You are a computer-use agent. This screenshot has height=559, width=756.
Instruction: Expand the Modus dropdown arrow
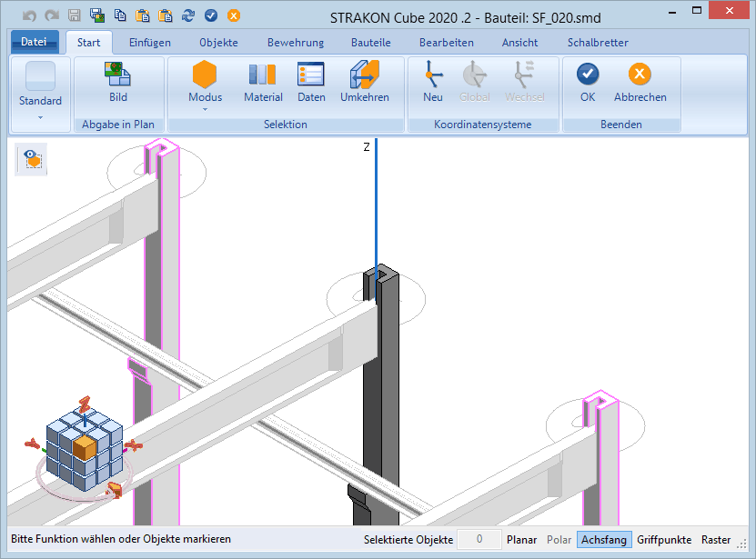205,110
